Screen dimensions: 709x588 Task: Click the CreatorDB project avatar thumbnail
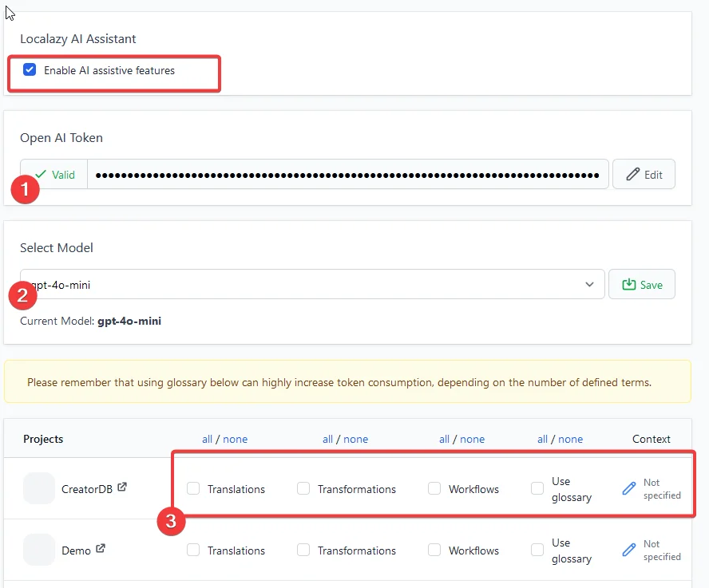point(39,488)
